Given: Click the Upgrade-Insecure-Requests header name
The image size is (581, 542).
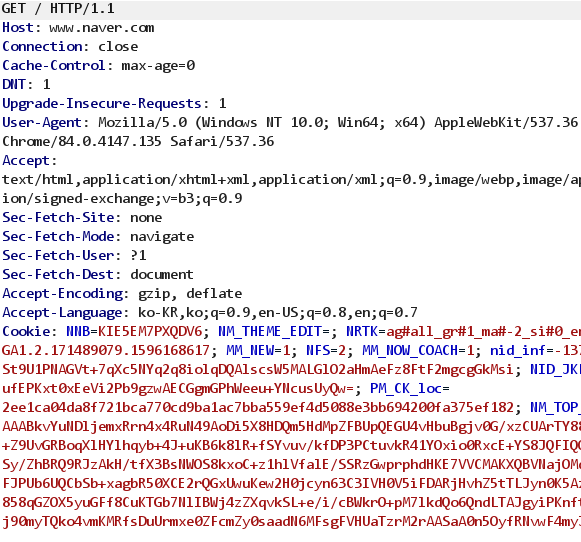Looking at the screenshot, I should pyautogui.click(x=102, y=103).
